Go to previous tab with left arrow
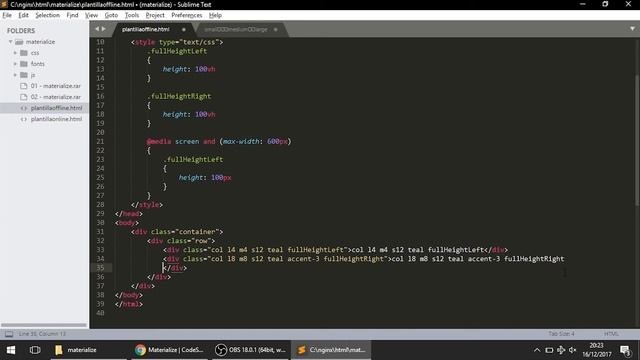Image resolution: width=640 pixels, height=360 pixels. (x=97, y=29)
